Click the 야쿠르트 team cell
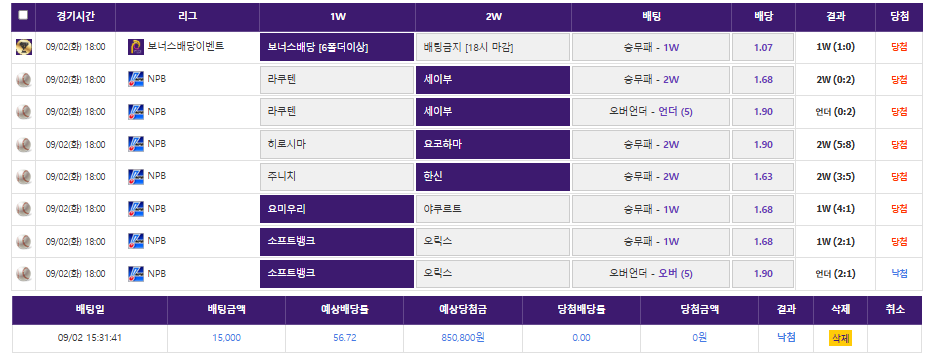Viewport: 940px width, 362px height. click(x=493, y=209)
